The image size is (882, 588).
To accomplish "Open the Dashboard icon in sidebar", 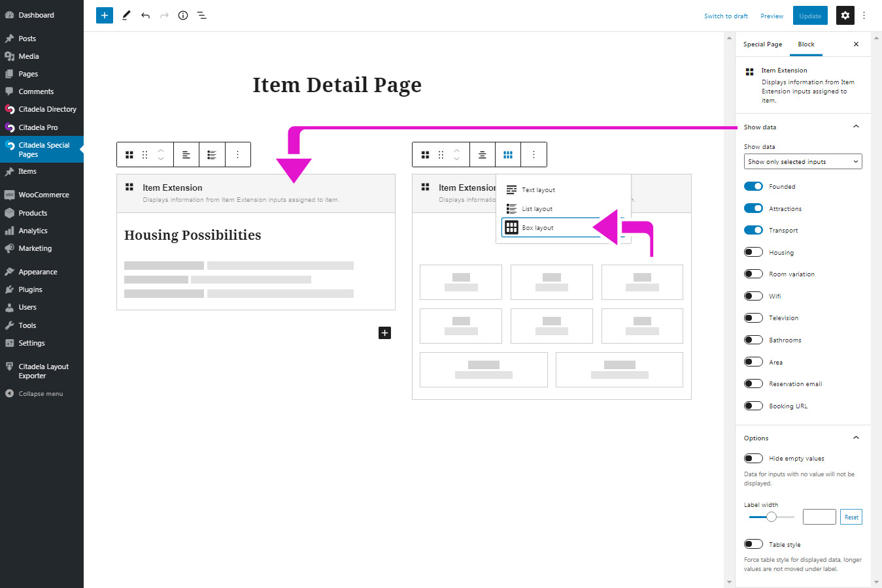I will [9, 15].
